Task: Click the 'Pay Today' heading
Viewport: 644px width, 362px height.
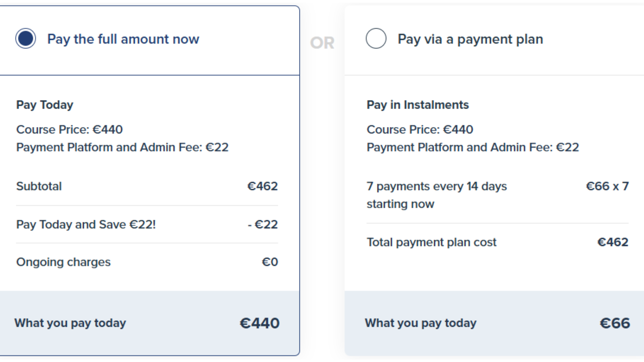Action: coord(45,105)
